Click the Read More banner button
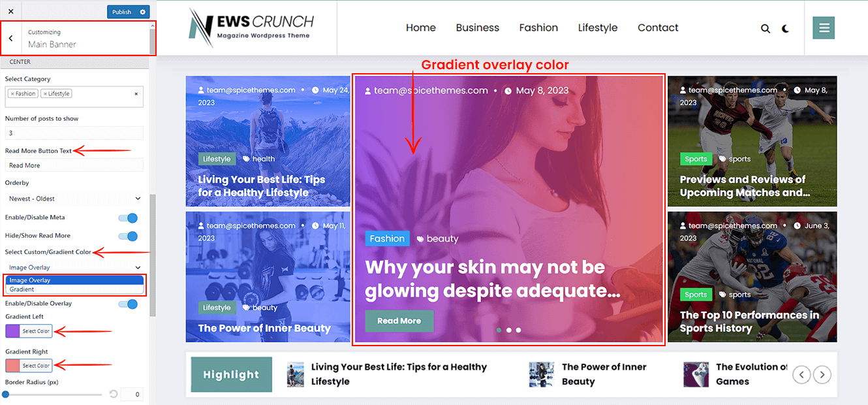This screenshot has height=405, width=868. (x=399, y=321)
